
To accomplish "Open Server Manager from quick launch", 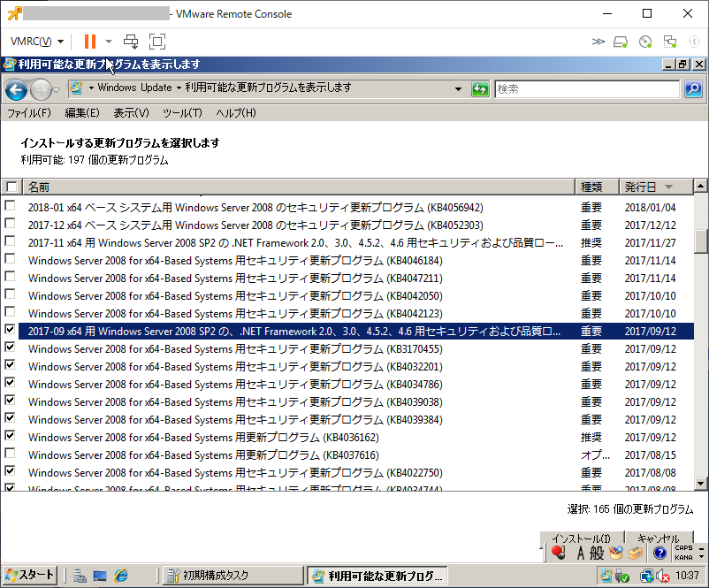I will tap(80, 576).
